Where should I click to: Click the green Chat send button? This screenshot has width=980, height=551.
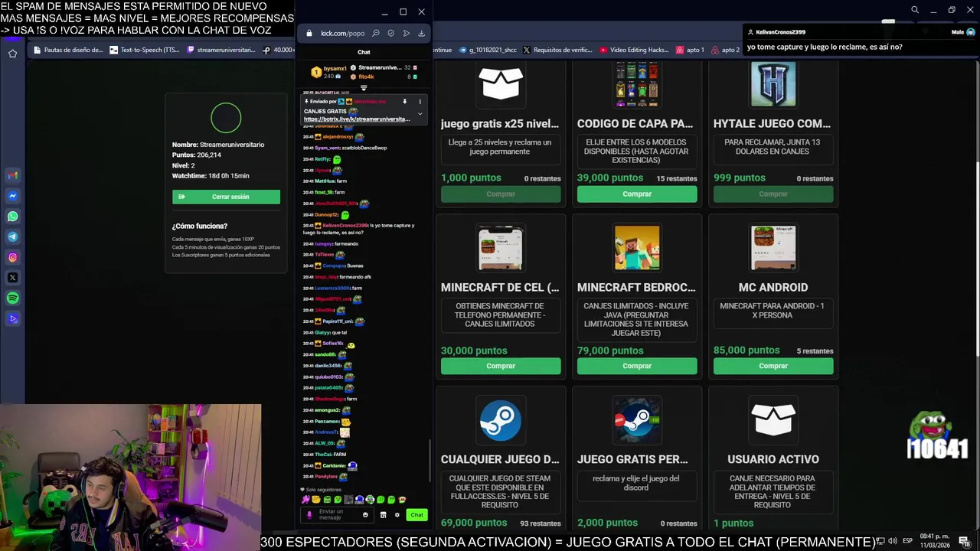click(x=416, y=514)
